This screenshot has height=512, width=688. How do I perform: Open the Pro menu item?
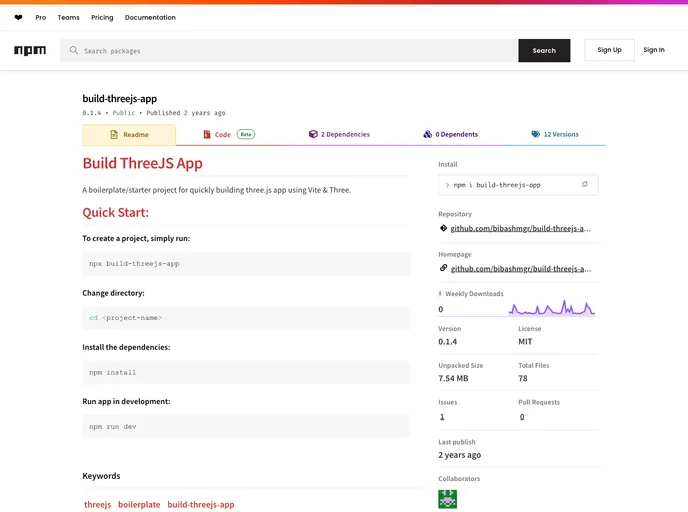click(41, 18)
